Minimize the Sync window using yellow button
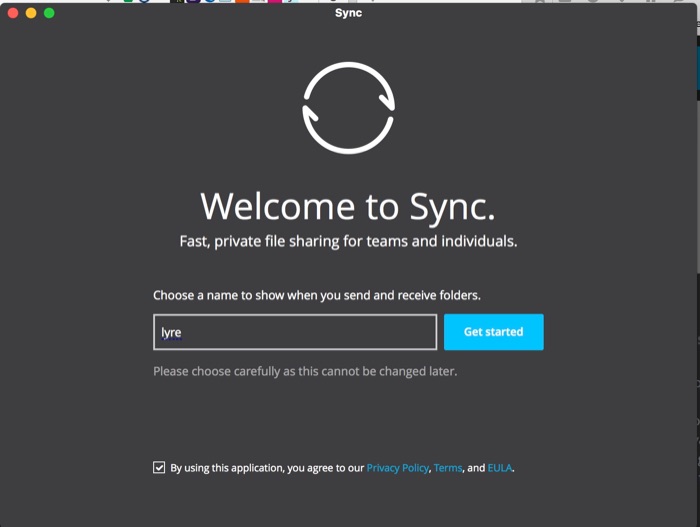The image size is (700, 527). point(31,13)
